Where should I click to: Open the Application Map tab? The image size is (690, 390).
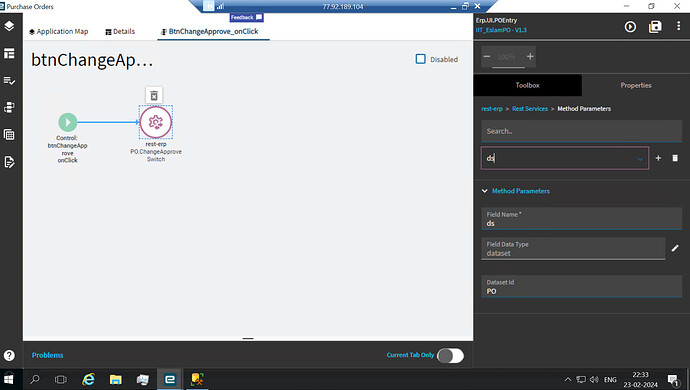59,32
